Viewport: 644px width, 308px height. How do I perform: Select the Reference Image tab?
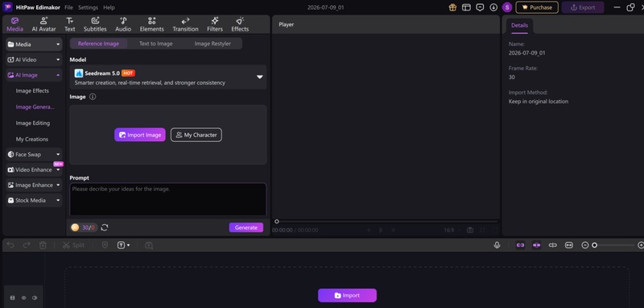tap(98, 44)
